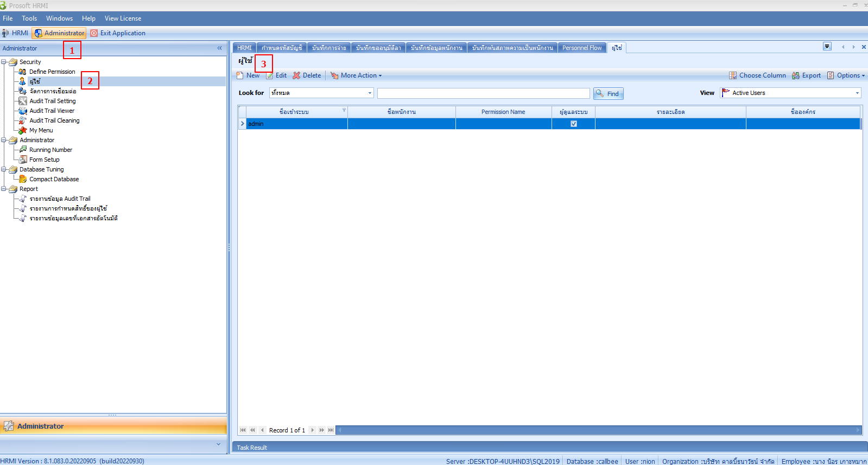Click the New record toolbar icon
The width and height of the screenshot is (868, 465).
(240, 75)
